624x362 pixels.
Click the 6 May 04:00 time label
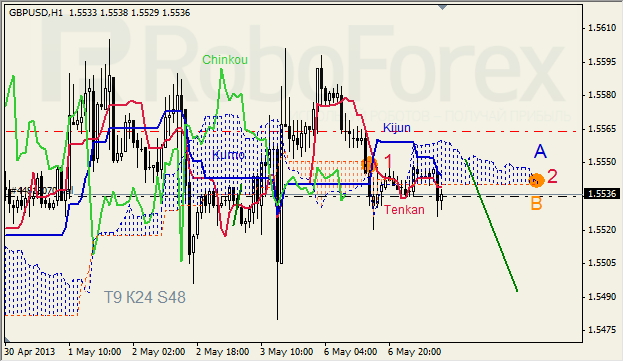point(350,352)
